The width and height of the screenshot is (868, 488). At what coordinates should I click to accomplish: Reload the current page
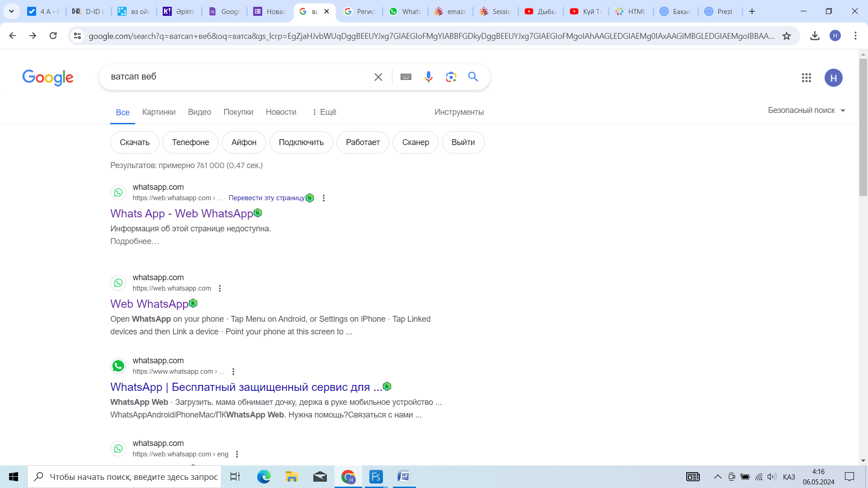(x=53, y=36)
